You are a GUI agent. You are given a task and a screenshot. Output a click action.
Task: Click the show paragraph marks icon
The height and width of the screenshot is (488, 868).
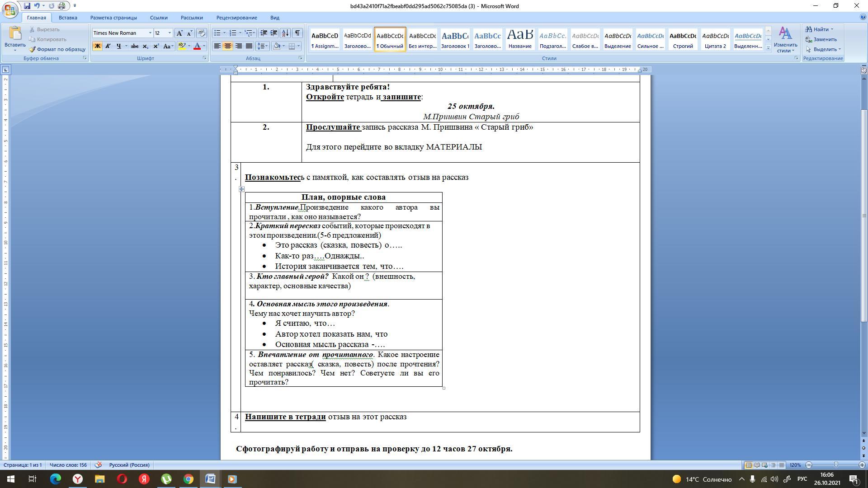tap(297, 33)
